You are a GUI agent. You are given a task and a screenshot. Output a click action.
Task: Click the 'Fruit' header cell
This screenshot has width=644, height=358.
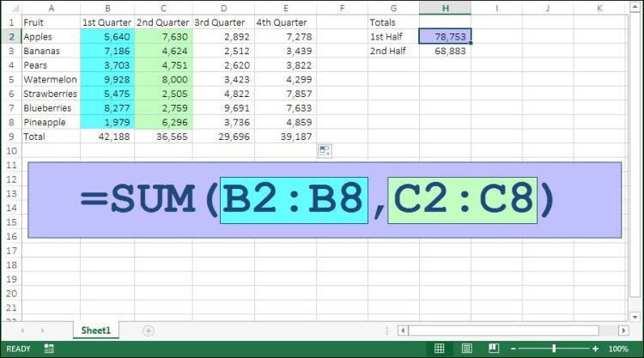52,22
